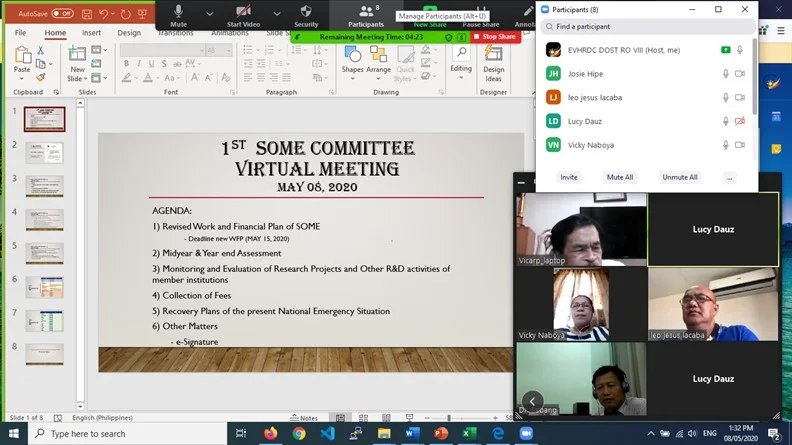Screen dimensions: 792x445
Task: Click the Cut scissors icon
Action: point(40,50)
